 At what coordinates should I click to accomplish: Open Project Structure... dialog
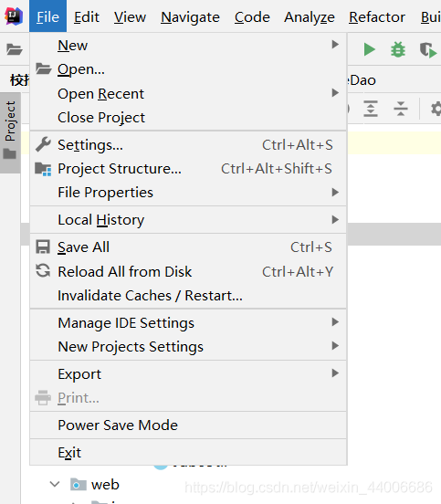point(188,168)
